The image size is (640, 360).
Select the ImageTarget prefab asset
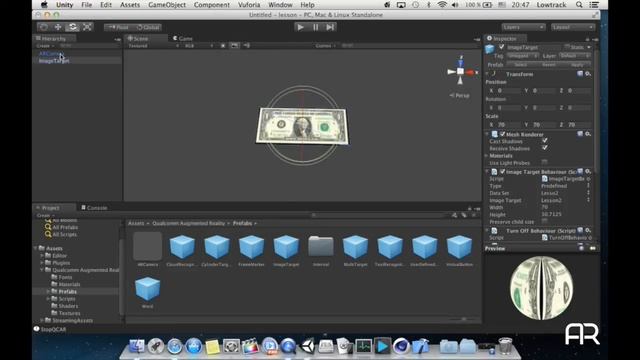tap(286, 250)
